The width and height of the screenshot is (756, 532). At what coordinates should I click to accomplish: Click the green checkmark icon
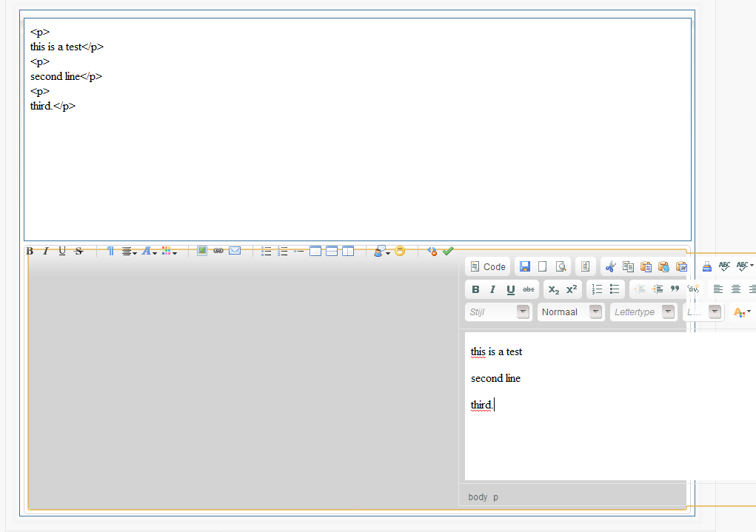click(x=448, y=251)
